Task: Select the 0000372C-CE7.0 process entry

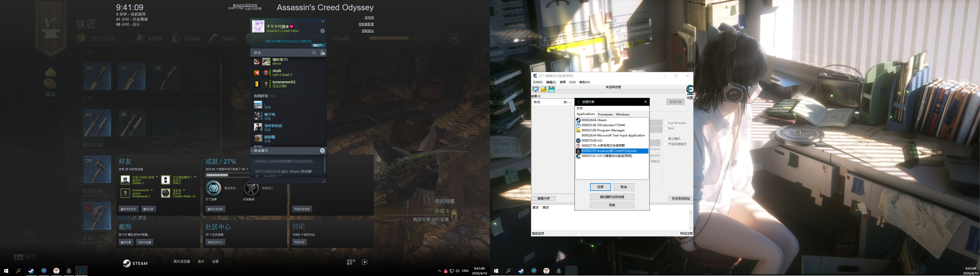Action: click(612, 156)
